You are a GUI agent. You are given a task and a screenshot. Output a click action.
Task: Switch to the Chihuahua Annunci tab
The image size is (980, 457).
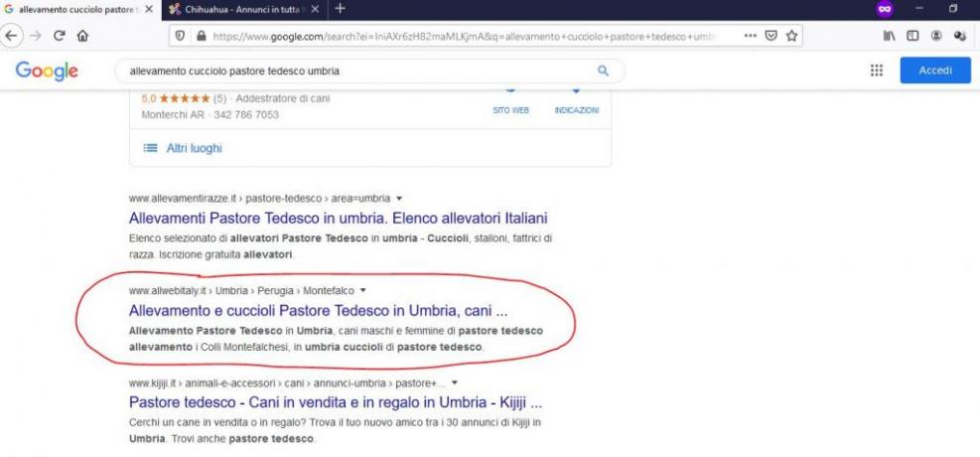pos(244,9)
